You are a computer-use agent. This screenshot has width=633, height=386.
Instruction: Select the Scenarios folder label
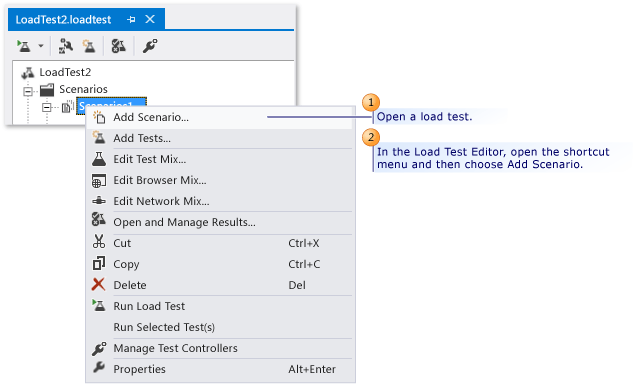(x=84, y=89)
